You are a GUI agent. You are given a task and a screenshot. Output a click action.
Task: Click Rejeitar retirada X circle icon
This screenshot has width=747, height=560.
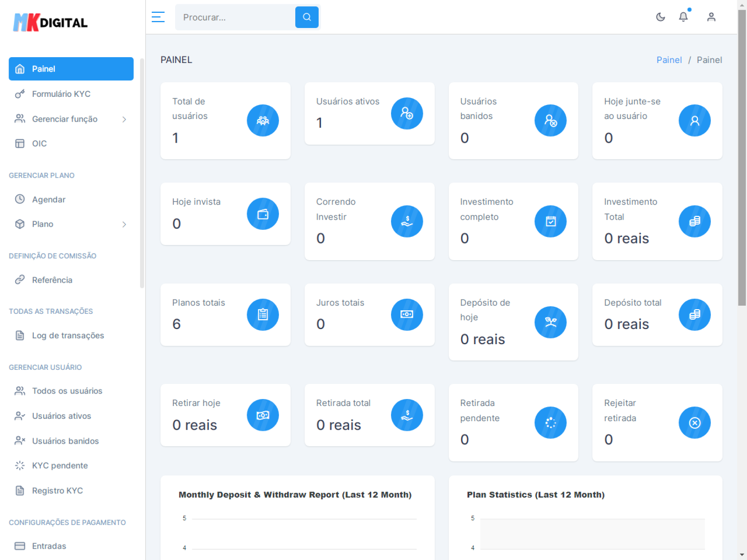coord(694,423)
